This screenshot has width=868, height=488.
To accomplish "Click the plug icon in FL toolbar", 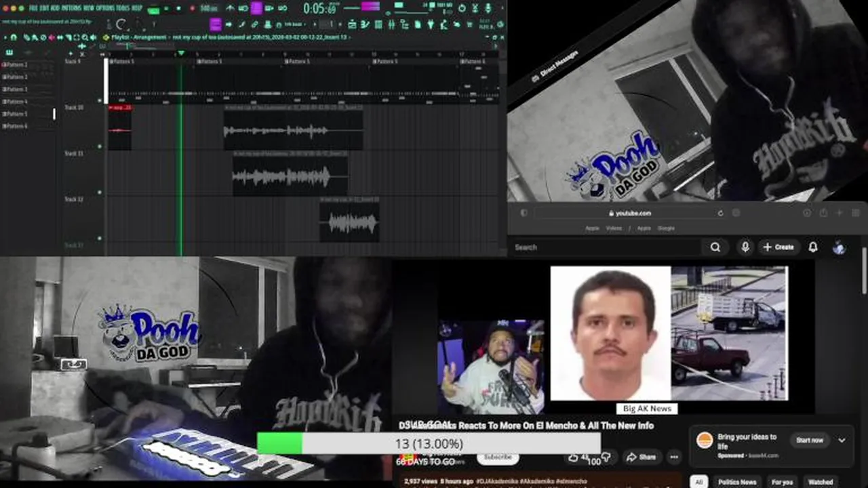I will pos(431,24).
